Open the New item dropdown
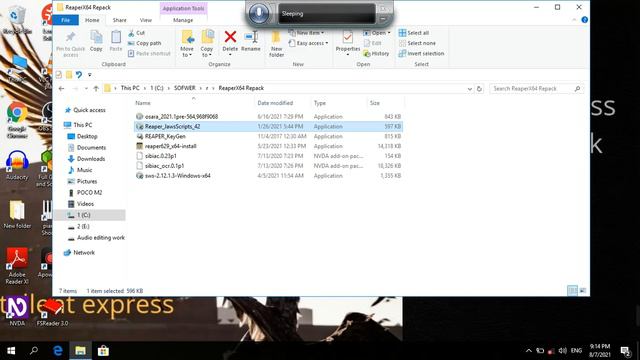This screenshot has height=360, width=640. [x=306, y=33]
